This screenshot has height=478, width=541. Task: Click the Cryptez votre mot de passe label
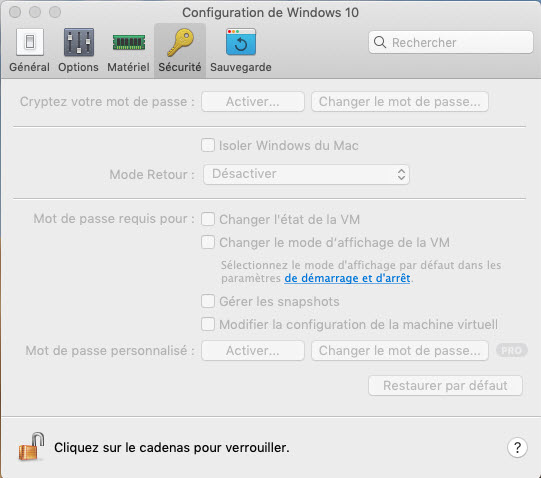click(107, 101)
